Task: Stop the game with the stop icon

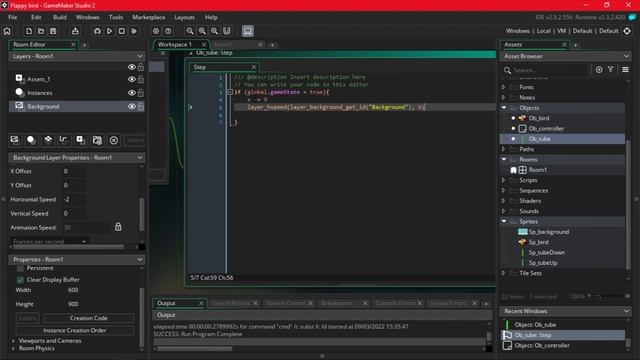Action: pyautogui.click(x=122, y=31)
